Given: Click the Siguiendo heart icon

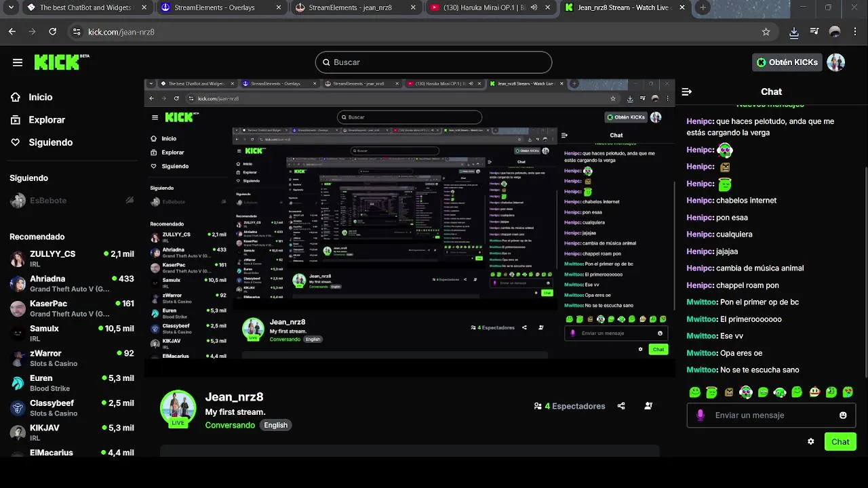Looking at the screenshot, I should click(16, 142).
